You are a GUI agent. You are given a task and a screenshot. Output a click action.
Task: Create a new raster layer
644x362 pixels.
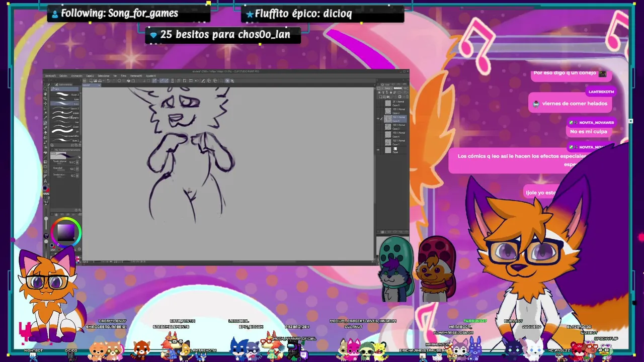pyautogui.click(x=381, y=97)
